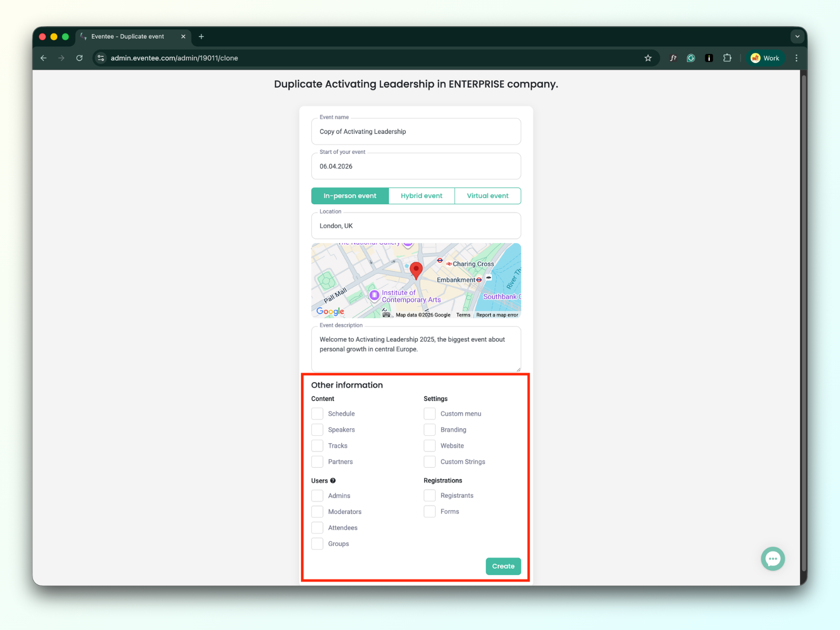Click the Create button

[x=503, y=566]
